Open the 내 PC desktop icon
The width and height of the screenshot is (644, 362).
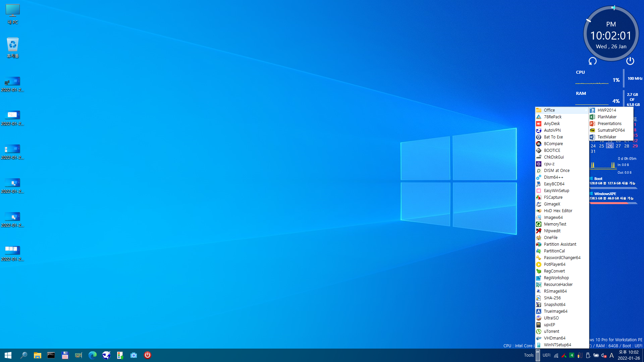coord(13,14)
